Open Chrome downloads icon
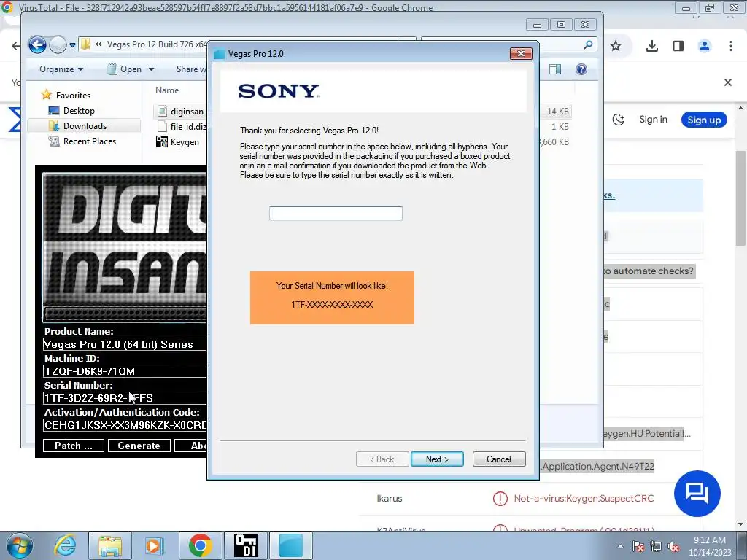 651,46
